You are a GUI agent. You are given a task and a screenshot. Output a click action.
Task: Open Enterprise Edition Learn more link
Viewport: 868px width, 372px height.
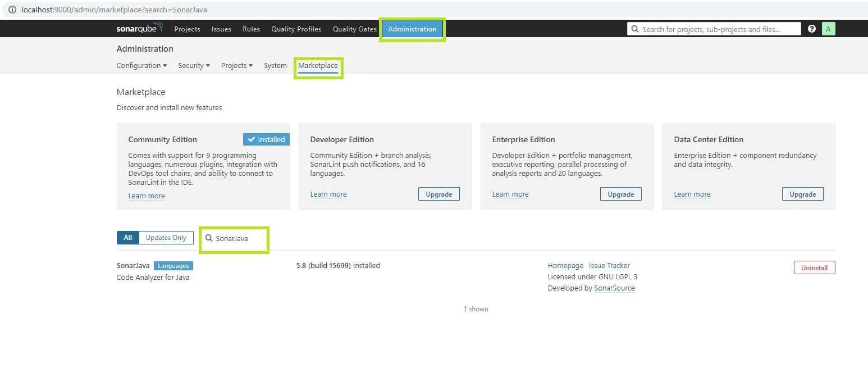[510, 194]
